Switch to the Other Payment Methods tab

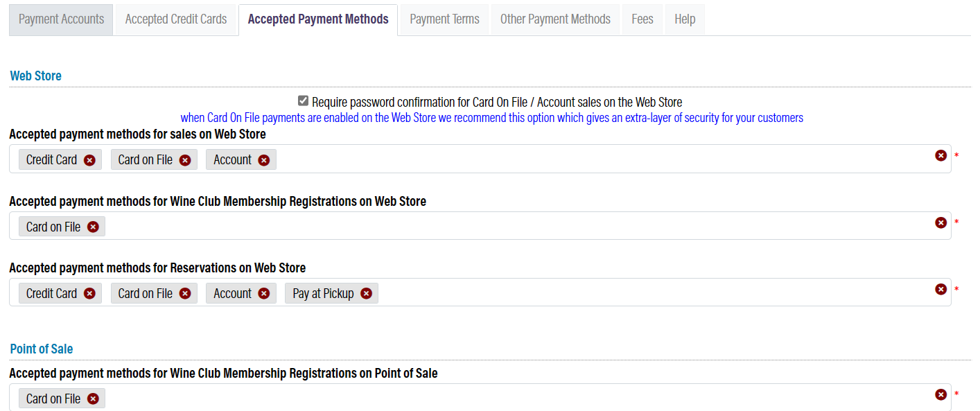(554, 19)
